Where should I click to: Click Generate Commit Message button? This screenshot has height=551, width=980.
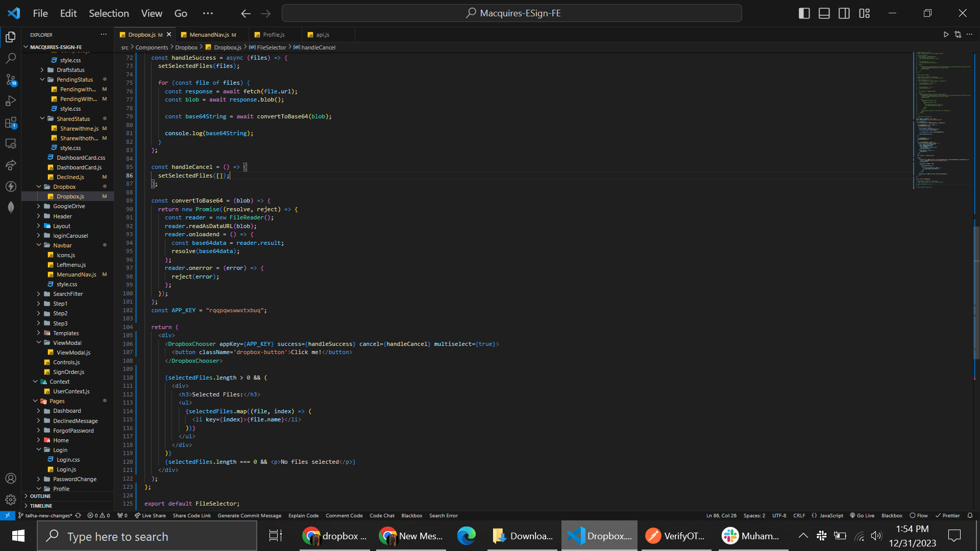[249, 515]
